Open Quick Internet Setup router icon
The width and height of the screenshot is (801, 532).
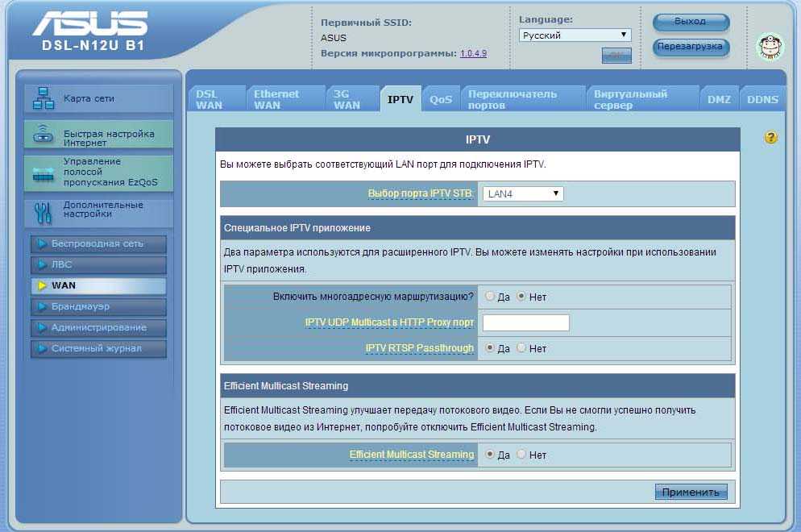[43, 135]
